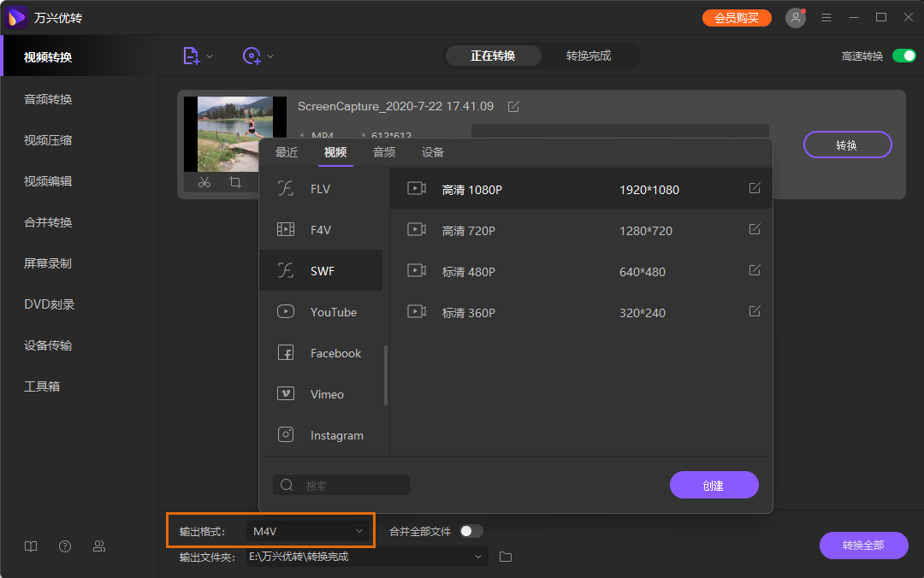Select the Instagram format icon

pyautogui.click(x=286, y=435)
